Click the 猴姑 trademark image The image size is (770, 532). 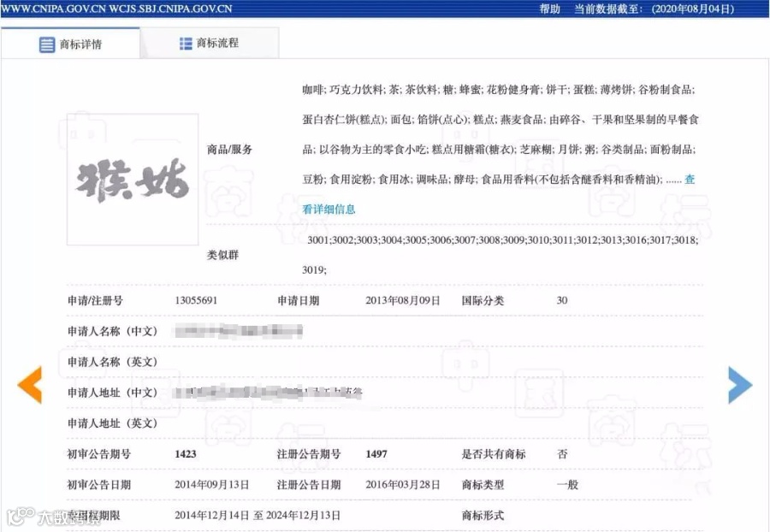(x=133, y=179)
